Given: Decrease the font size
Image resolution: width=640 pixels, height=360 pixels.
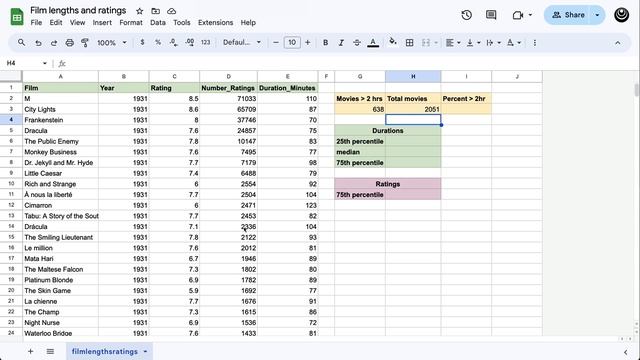Looking at the screenshot, I should click(276, 42).
